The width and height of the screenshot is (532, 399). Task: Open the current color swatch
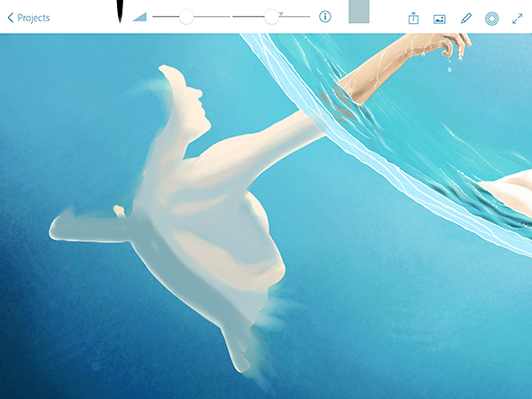[359, 12]
